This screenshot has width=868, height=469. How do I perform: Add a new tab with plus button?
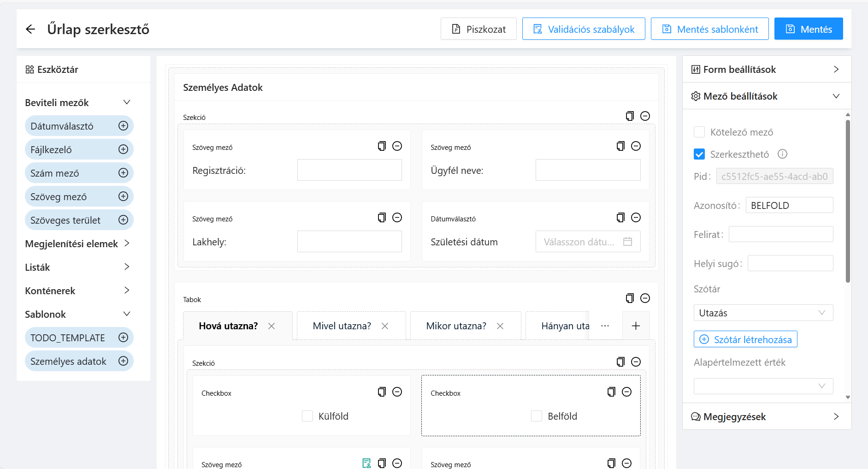[636, 326]
